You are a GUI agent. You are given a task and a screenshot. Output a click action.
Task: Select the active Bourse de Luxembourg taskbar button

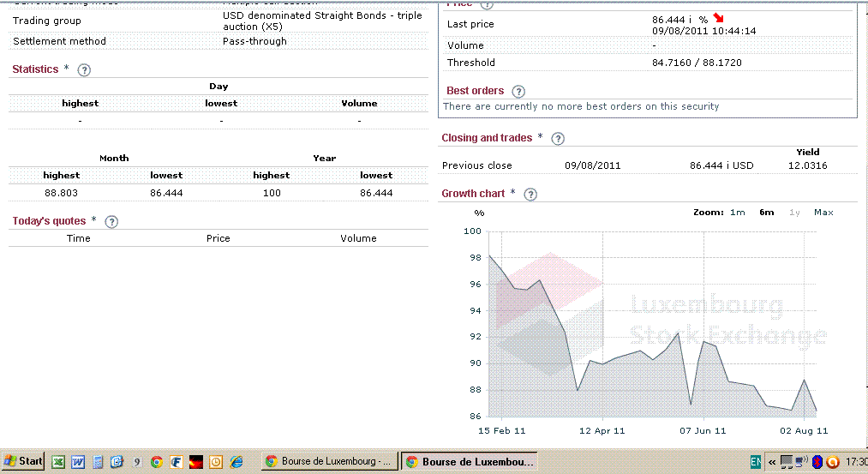click(x=469, y=462)
